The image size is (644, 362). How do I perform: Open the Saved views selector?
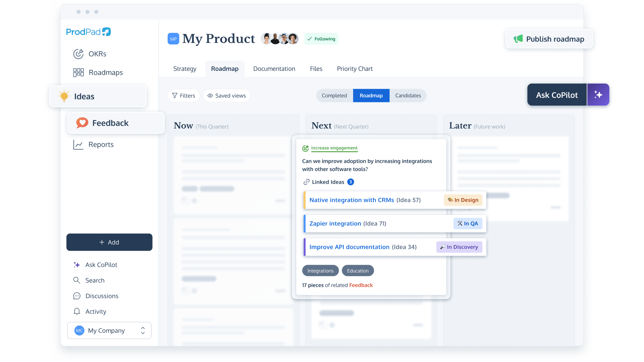227,96
